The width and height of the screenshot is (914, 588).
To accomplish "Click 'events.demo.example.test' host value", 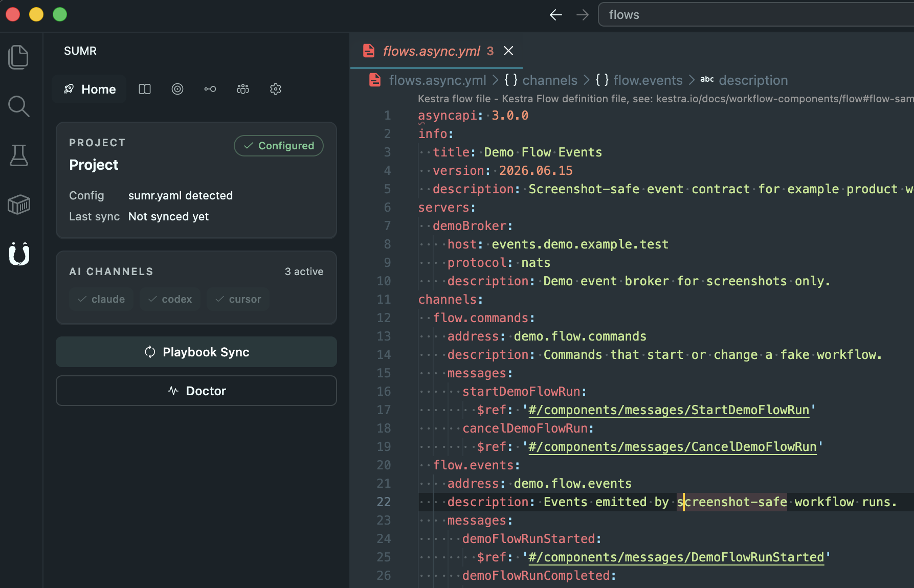I will click(x=580, y=244).
